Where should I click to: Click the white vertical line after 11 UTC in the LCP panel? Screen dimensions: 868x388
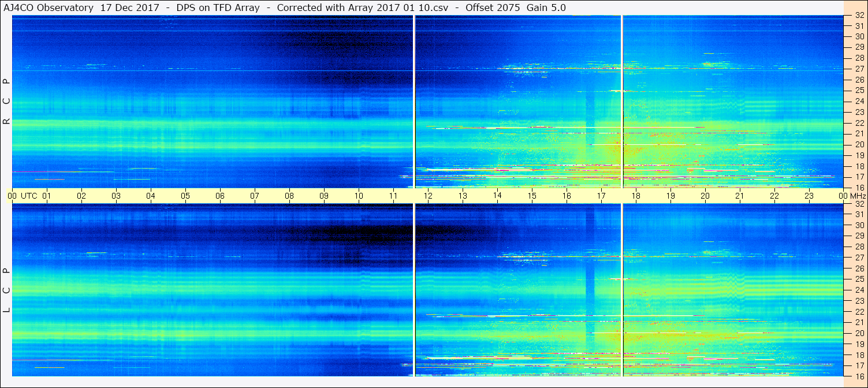(x=414, y=290)
